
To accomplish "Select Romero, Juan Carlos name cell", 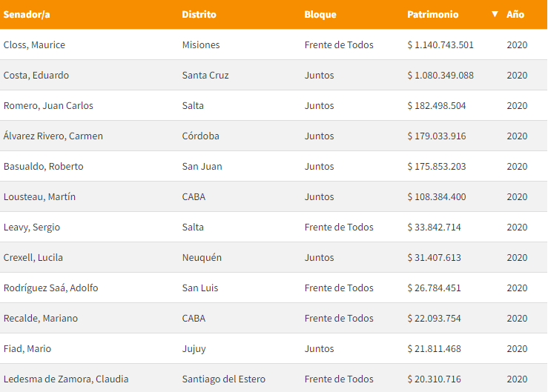I will [48, 105].
